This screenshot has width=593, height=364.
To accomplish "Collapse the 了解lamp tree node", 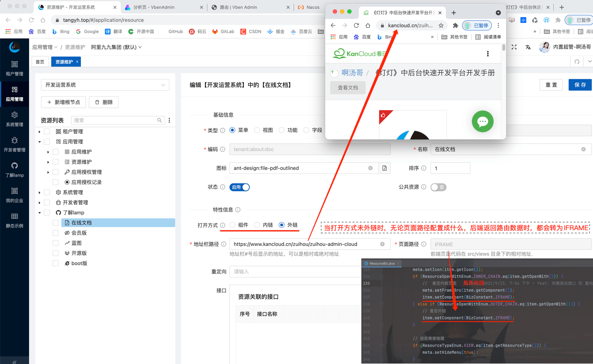I will (x=40, y=213).
